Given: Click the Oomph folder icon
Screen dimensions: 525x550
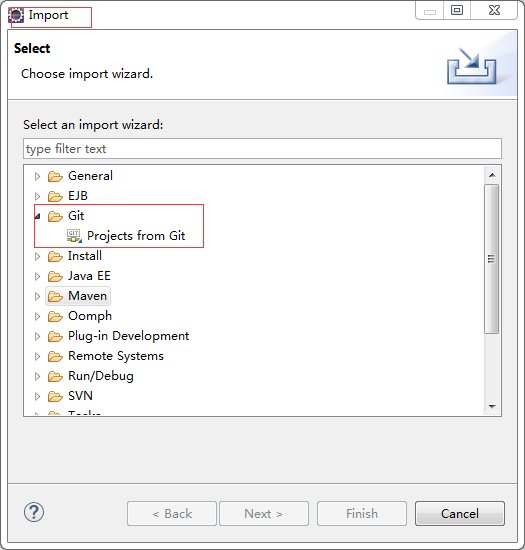Looking at the screenshot, I should pyautogui.click(x=55, y=316).
